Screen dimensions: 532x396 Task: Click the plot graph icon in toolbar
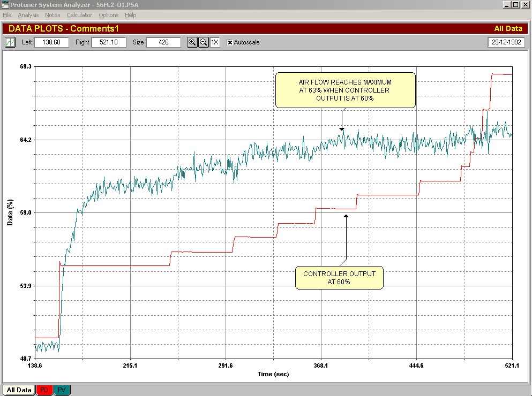tap(10, 42)
